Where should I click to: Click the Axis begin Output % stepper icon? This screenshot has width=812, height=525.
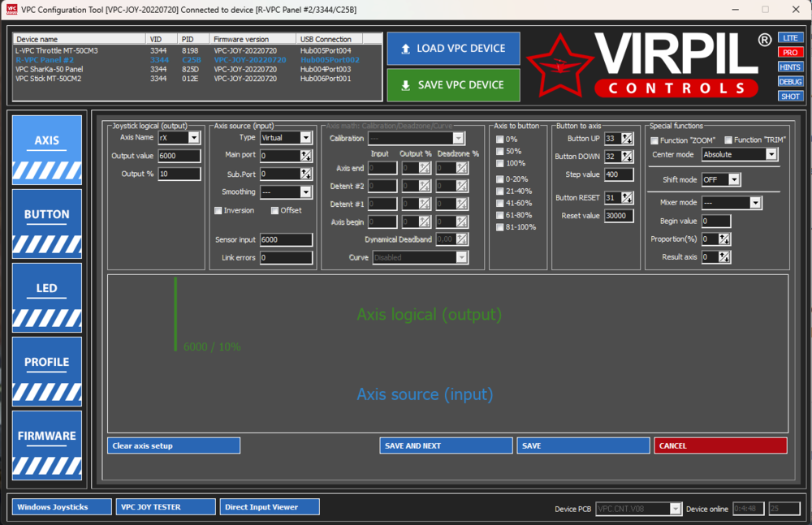pyautogui.click(x=425, y=222)
